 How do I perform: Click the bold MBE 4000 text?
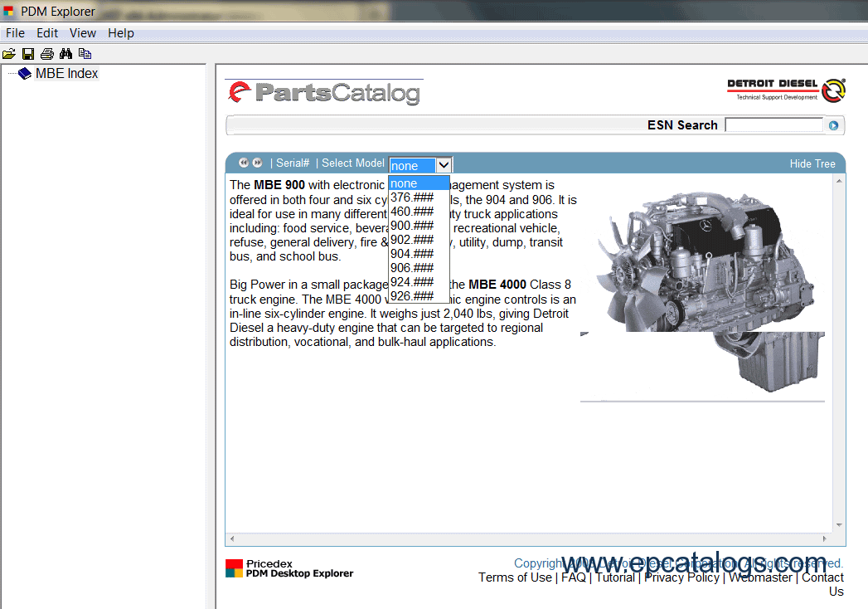[497, 285]
